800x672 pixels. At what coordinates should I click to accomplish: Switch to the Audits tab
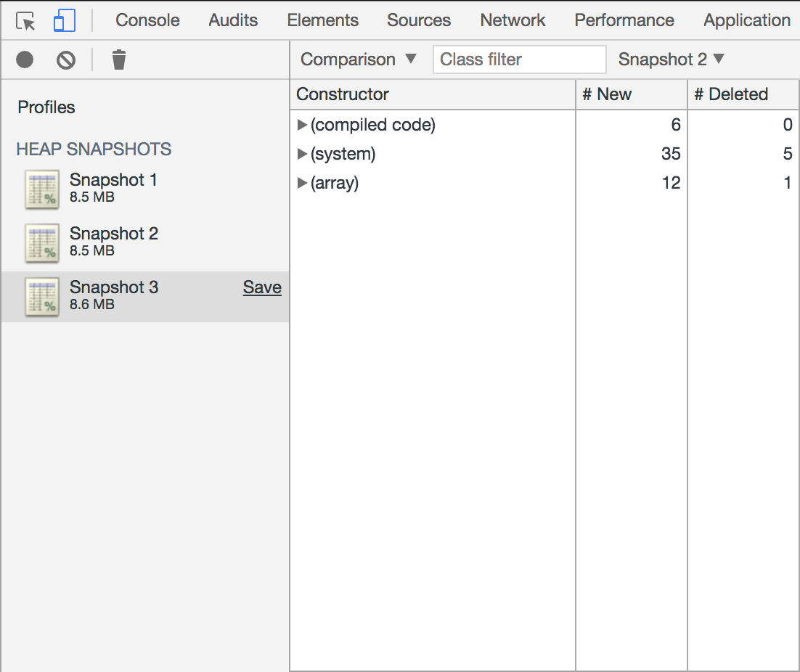coord(233,20)
